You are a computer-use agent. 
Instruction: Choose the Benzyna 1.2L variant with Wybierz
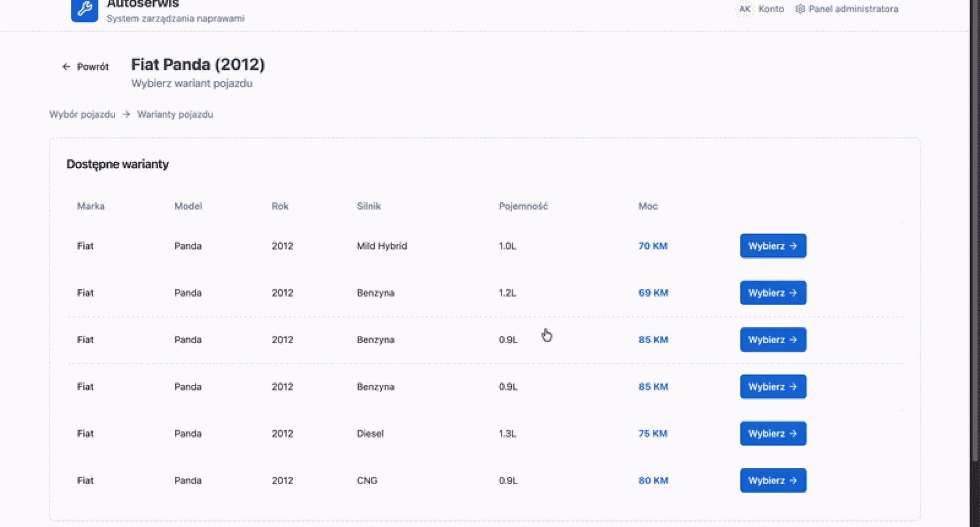pos(773,293)
